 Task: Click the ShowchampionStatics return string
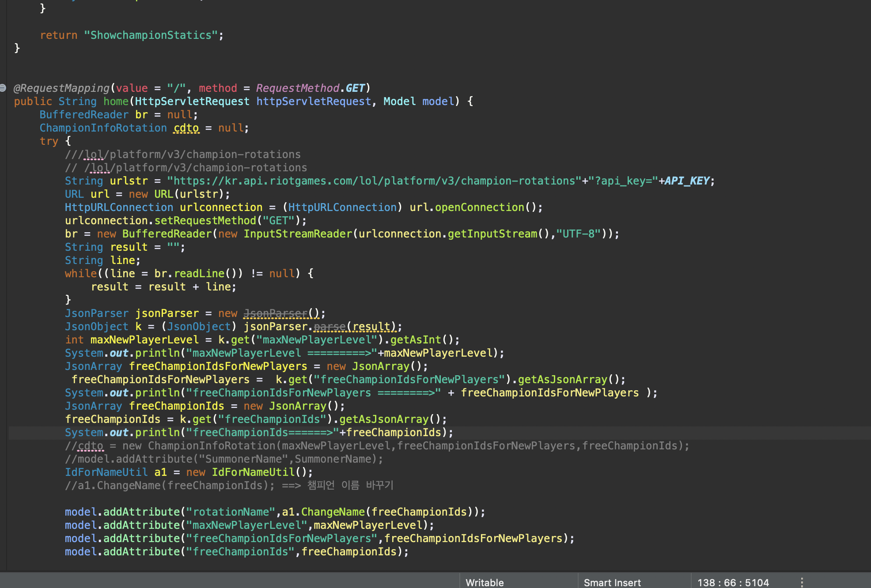coord(150,35)
